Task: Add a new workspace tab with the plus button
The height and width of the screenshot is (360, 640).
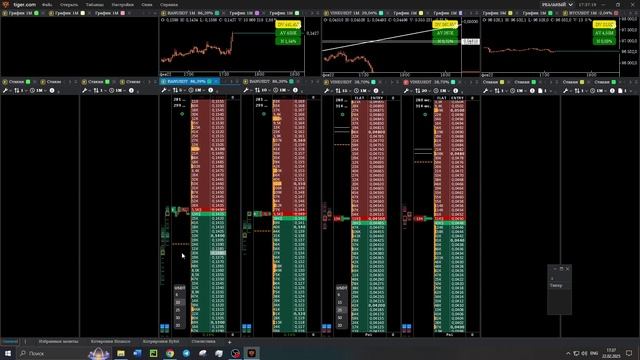Action: [x=229, y=342]
